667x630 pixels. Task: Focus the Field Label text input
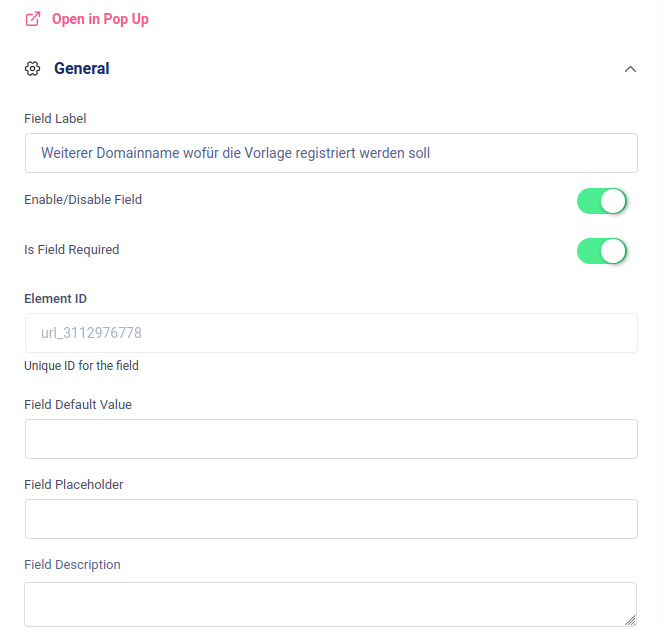pyautogui.click(x=330, y=153)
